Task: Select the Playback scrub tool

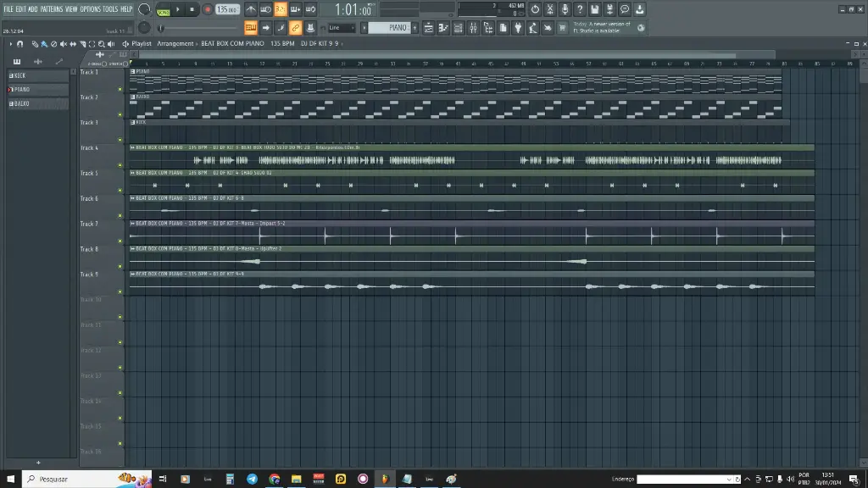Action: (111, 44)
